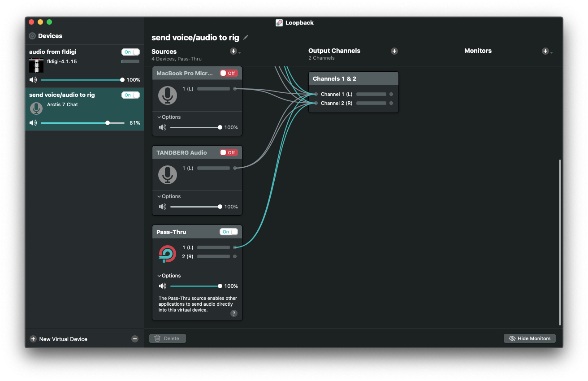Click the Channels 1 & 2 output header
This screenshot has width=588, height=381.
(x=353, y=78)
